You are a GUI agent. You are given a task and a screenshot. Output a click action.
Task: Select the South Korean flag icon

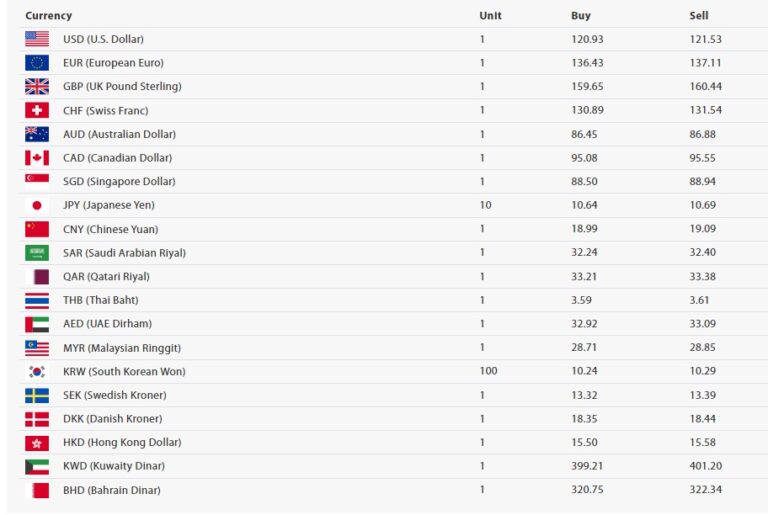tap(37, 371)
